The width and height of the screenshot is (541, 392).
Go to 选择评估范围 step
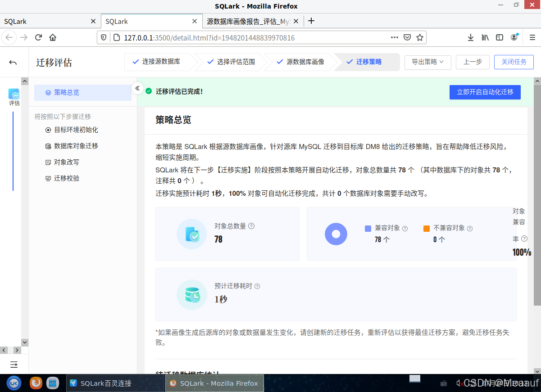(x=232, y=62)
